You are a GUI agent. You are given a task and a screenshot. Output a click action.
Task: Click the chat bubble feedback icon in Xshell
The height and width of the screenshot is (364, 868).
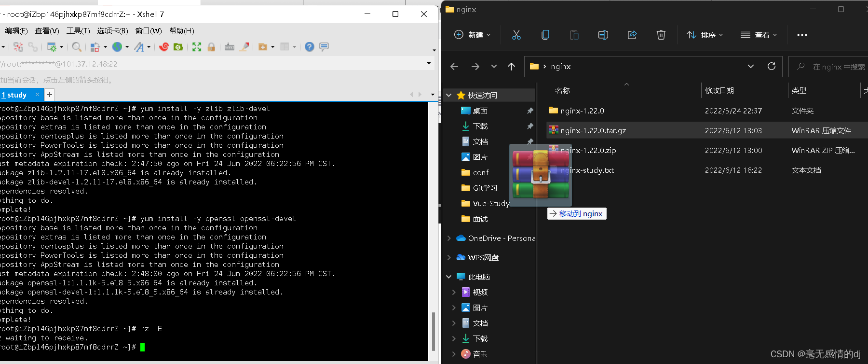click(324, 47)
